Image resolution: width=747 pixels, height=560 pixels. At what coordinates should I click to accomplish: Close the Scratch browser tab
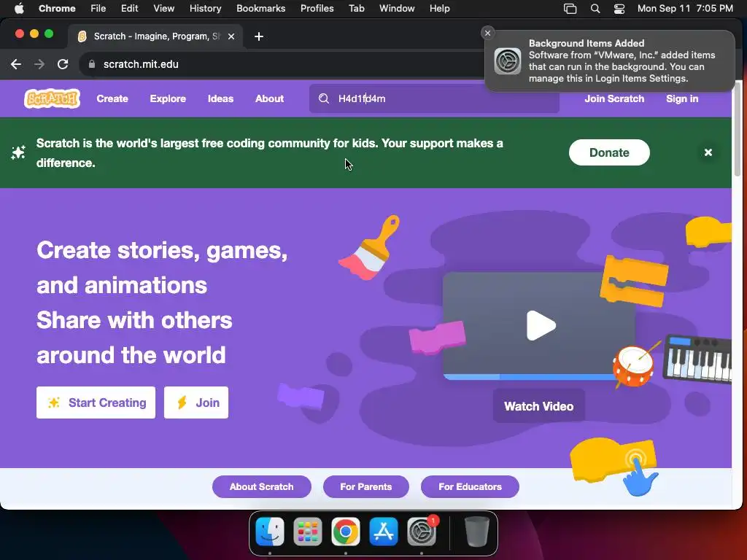click(x=231, y=36)
